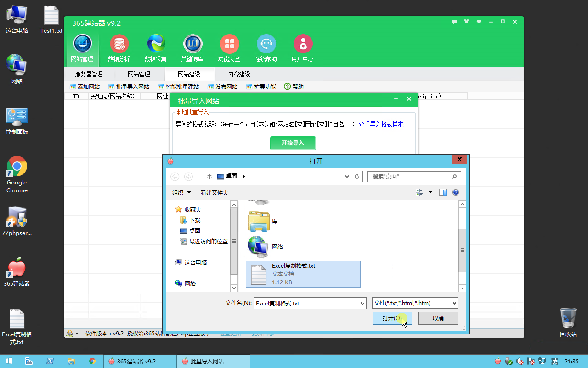Open 在线帮助 support icon
This screenshot has width=588, height=368.
(x=266, y=48)
